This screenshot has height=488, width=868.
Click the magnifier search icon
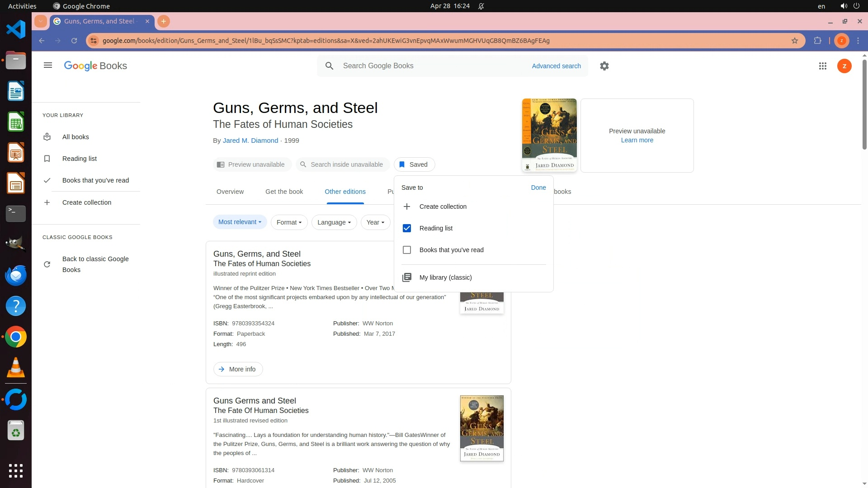pyautogui.click(x=330, y=66)
